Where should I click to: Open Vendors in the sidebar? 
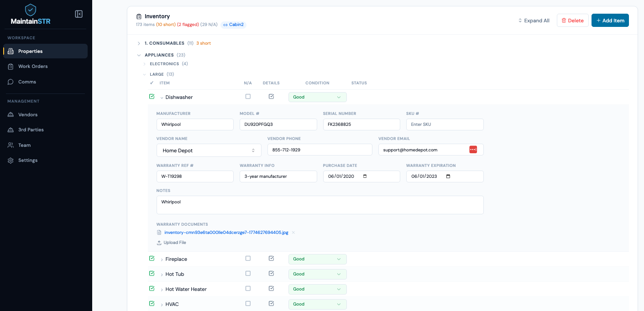[x=45, y=115]
